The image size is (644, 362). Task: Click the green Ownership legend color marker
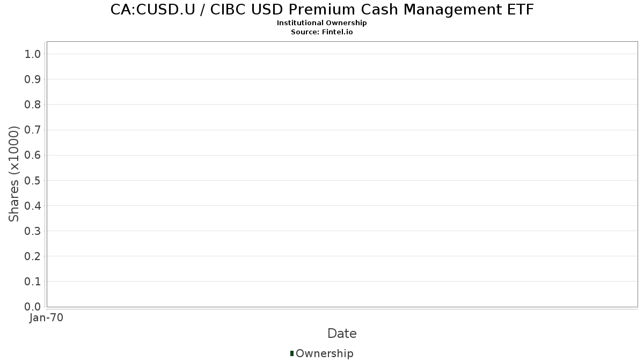tap(292, 353)
